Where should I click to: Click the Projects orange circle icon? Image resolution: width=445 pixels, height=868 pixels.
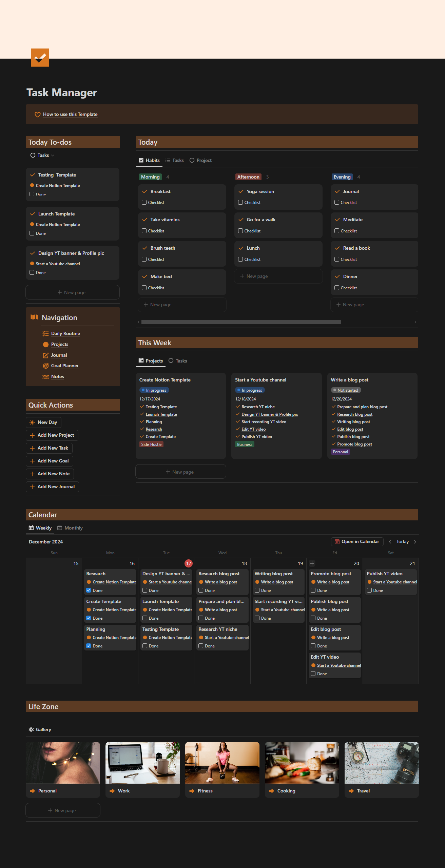(x=45, y=345)
